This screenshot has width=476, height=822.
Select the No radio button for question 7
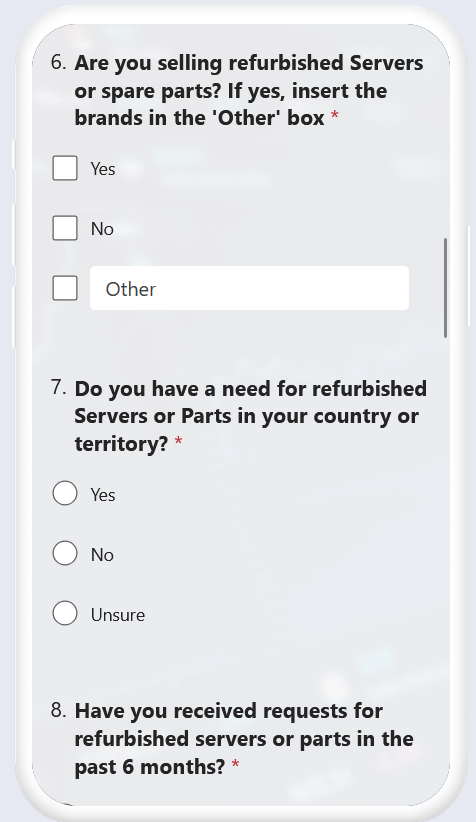click(65, 553)
